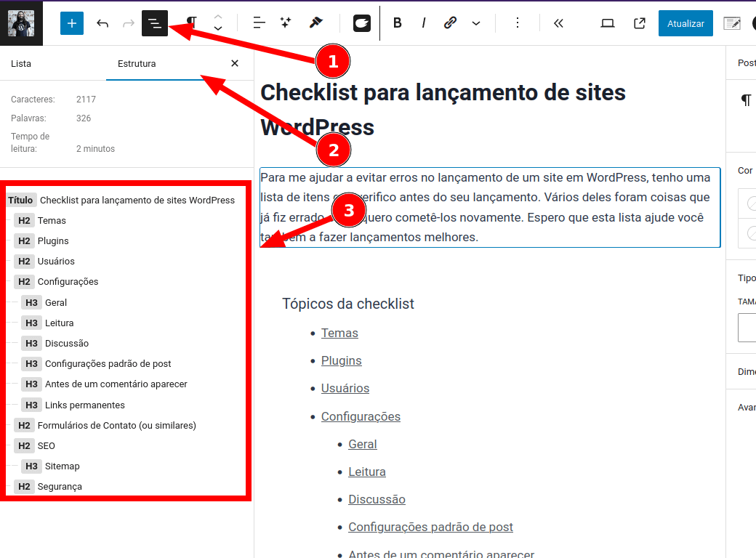756x558 pixels.
Task: Select the H3 Sitemap outline item
Action: [51, 466]
